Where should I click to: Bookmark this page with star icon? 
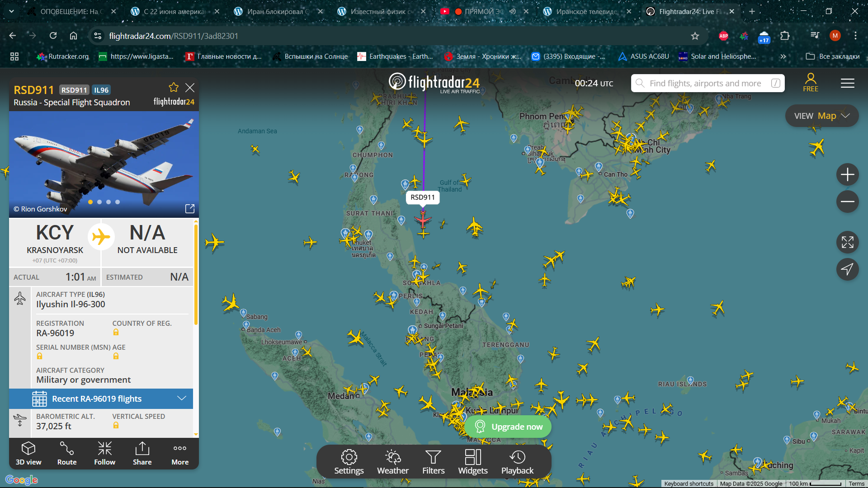[x=695, y=36]
